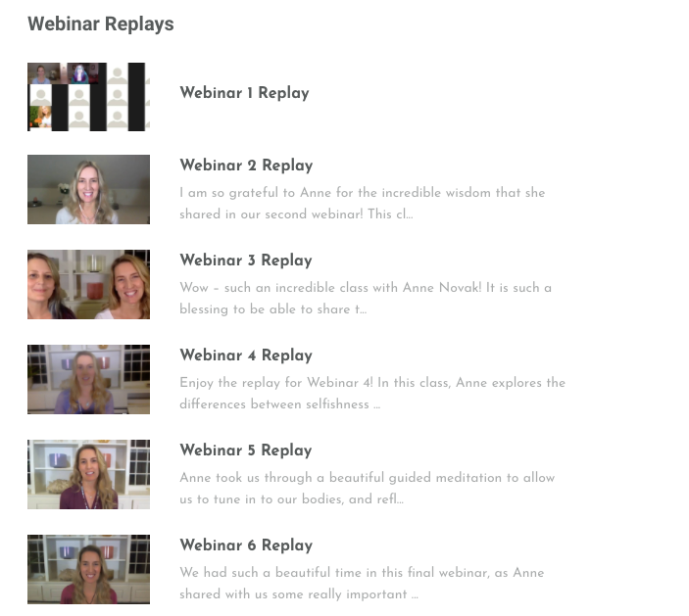Click the Webinar 1 Replay title
Screen dimensions: 689x616
[x=244, y=93]
